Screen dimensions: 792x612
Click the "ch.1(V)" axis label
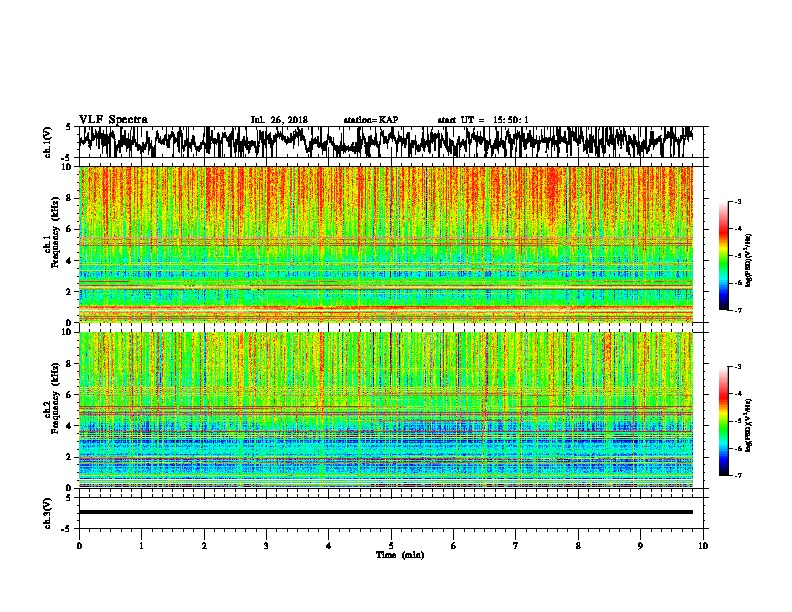[x=47, y=142]
